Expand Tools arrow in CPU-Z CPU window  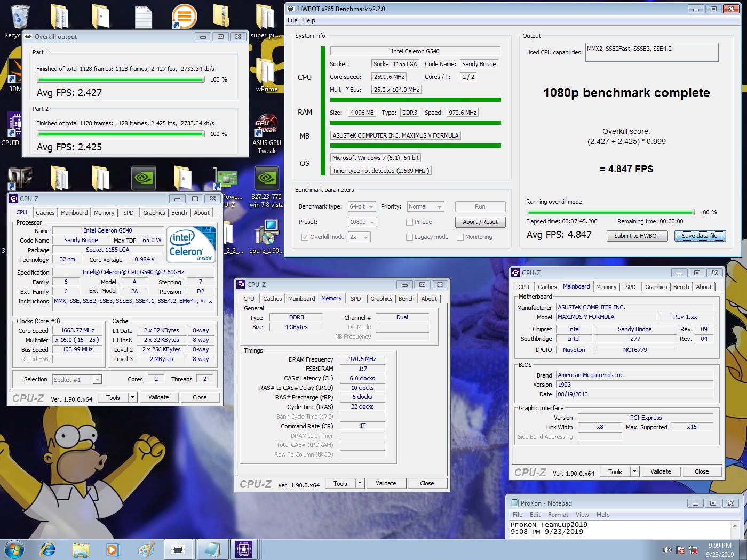point(133,397)
